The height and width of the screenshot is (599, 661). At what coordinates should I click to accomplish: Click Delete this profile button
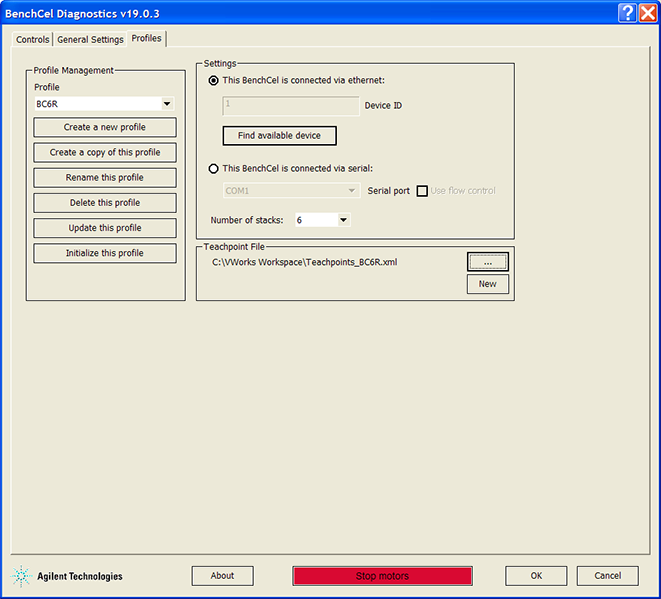[x=105, y=203]
